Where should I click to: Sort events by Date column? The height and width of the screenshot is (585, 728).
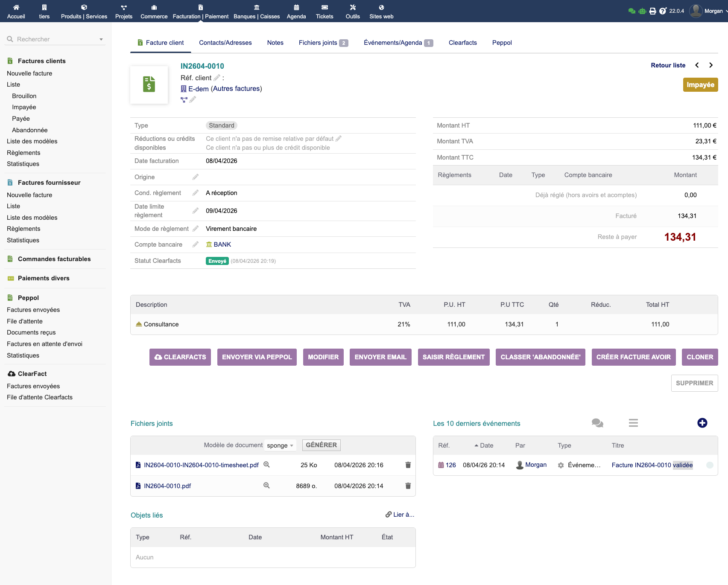tap(486, 445)
